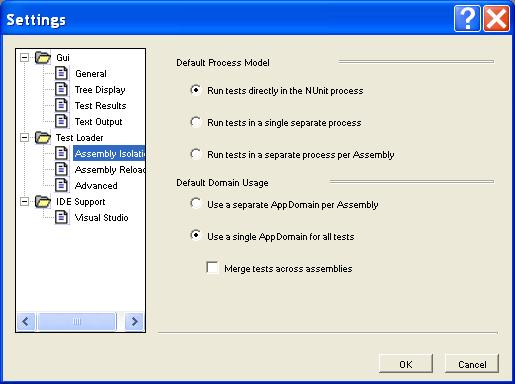Screen dimensions: 515x384
Task: Collapse the Test Loader tree node
Action: coord(24,138)
